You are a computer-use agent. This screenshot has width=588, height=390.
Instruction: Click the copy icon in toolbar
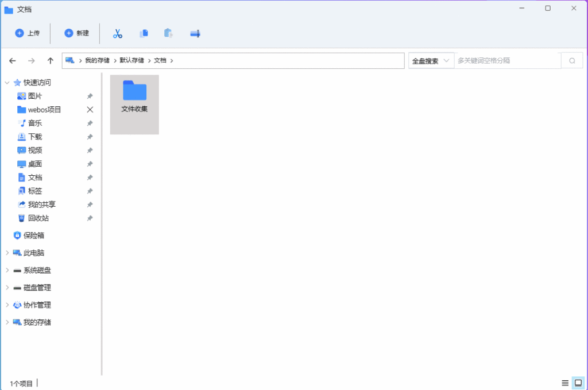(144, 34)
